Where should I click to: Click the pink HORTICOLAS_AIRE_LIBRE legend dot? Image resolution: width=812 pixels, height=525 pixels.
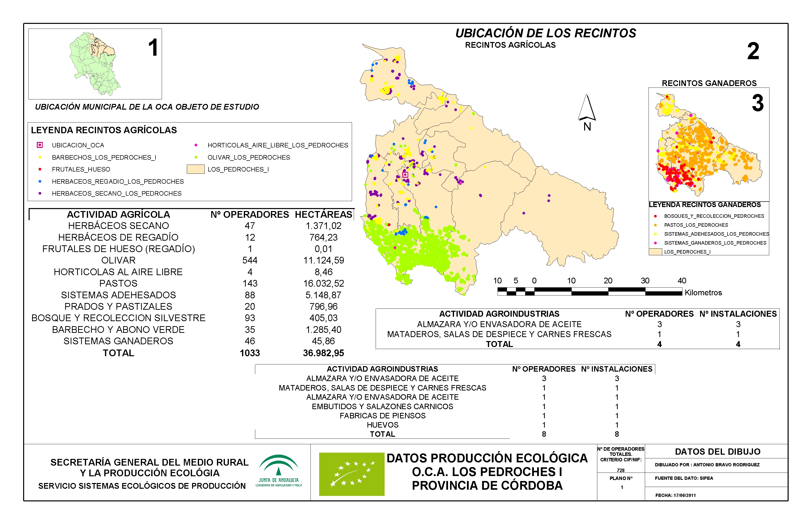[x=196, y=145]
